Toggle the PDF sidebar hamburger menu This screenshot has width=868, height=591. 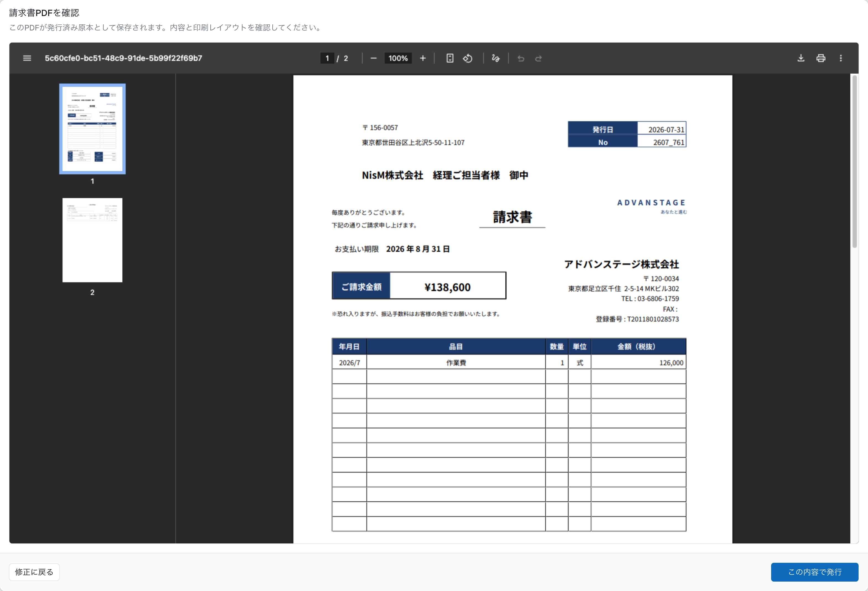click(27, 58)
